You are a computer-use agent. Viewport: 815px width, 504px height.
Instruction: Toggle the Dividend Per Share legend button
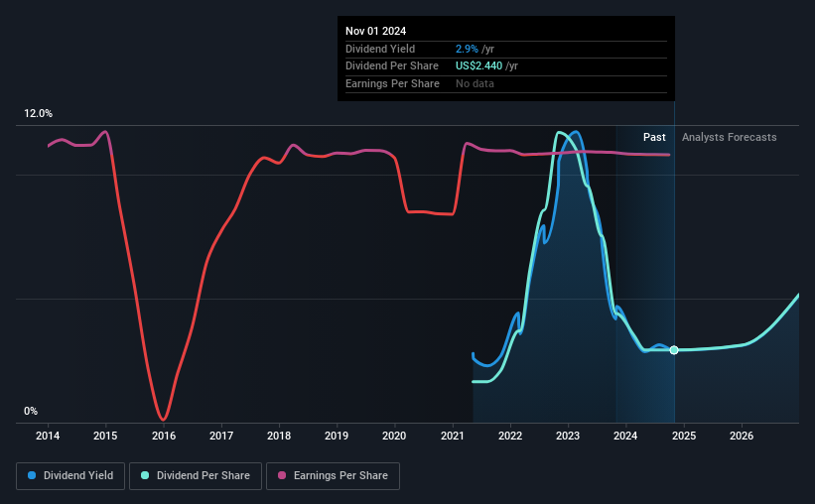point(196,476)
